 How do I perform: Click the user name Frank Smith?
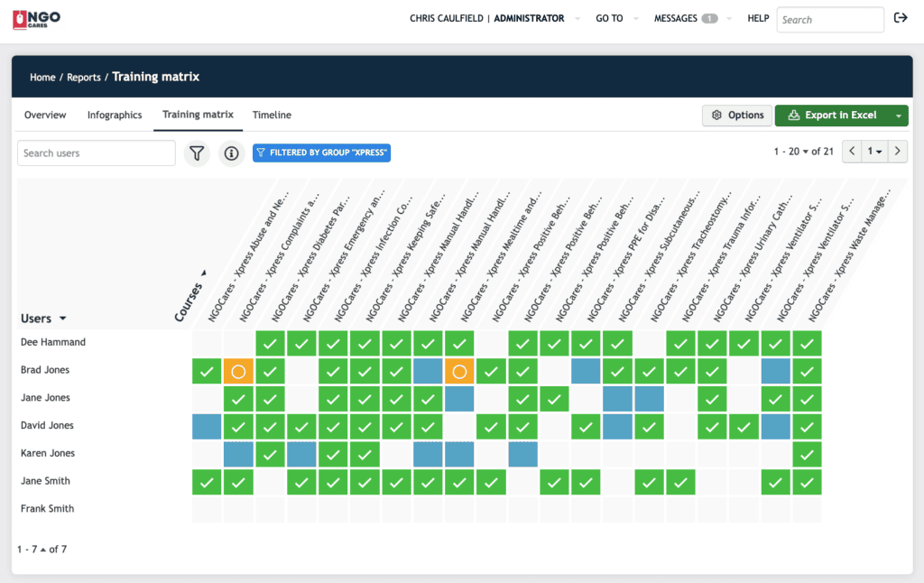[x=47, y=509]
